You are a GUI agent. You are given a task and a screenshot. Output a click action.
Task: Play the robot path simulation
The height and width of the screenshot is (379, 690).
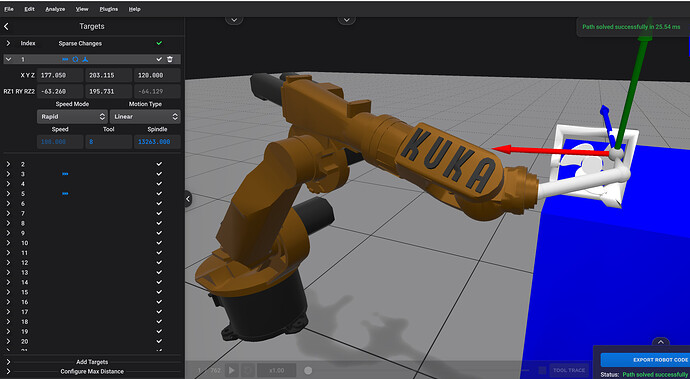(x=232, y=370)
